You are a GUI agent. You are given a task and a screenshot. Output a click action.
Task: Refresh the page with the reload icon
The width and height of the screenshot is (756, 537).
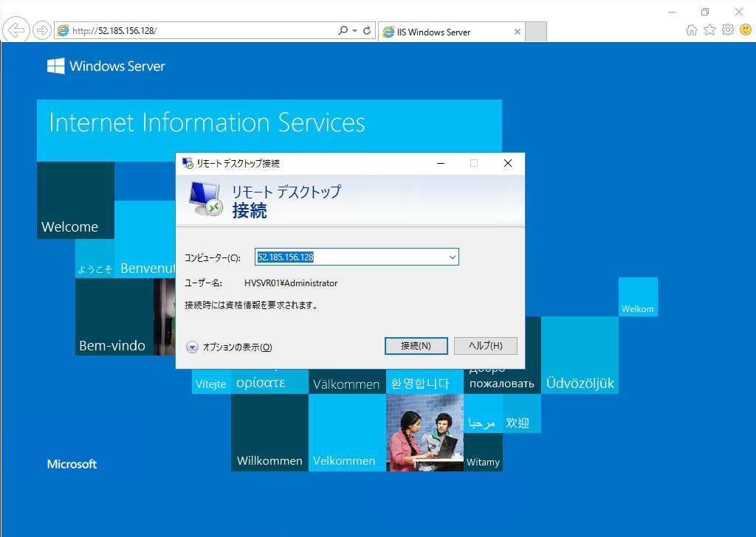(x=367, y=31)
